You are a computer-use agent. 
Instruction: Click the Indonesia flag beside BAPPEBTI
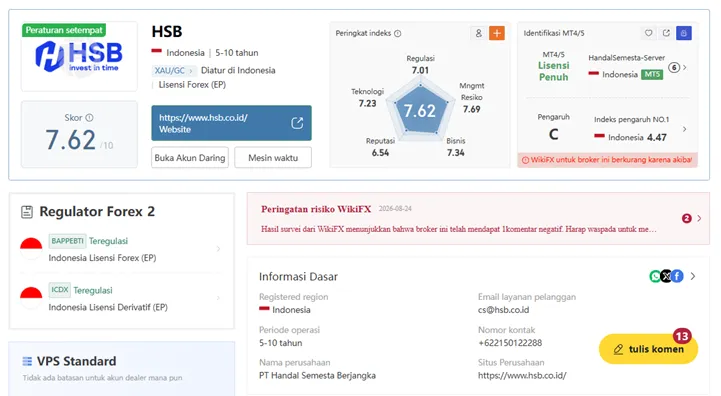pyautogui.click(x=31, y=249)
